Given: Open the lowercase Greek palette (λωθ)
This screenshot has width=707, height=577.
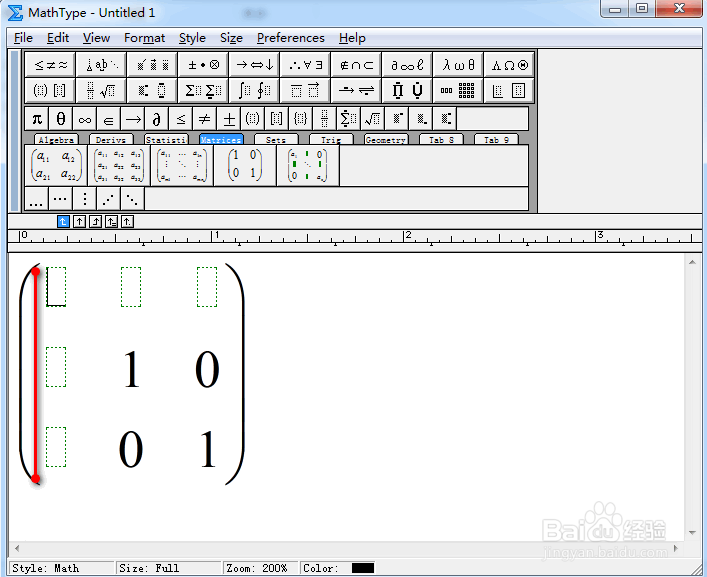Looking at the screenshot, I should coord(458,65).
